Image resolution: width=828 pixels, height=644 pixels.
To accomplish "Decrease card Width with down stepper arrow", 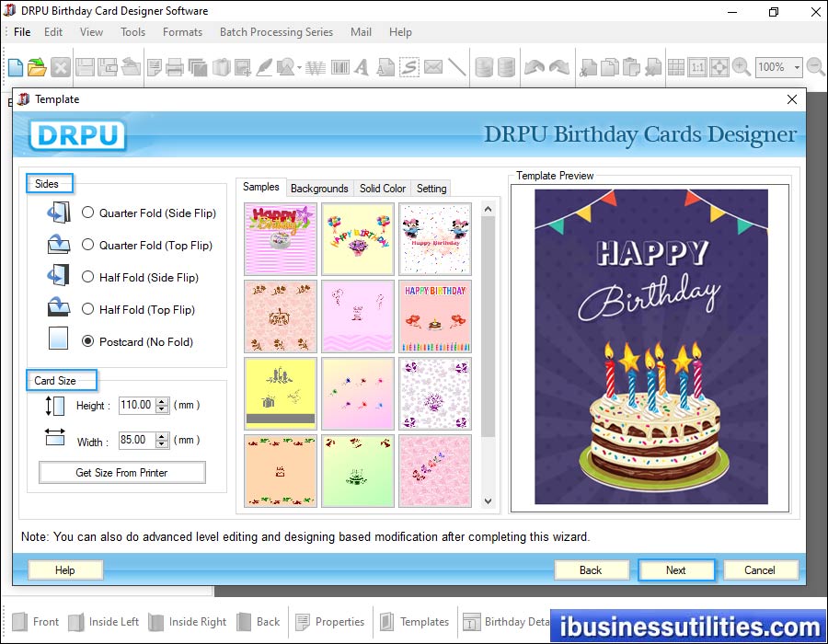I will click(163, 444).
